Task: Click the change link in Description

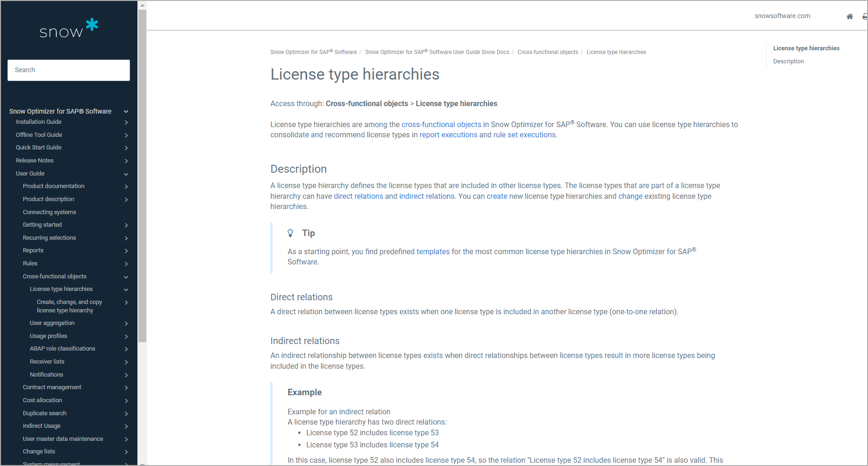Action: click(630, 196)
